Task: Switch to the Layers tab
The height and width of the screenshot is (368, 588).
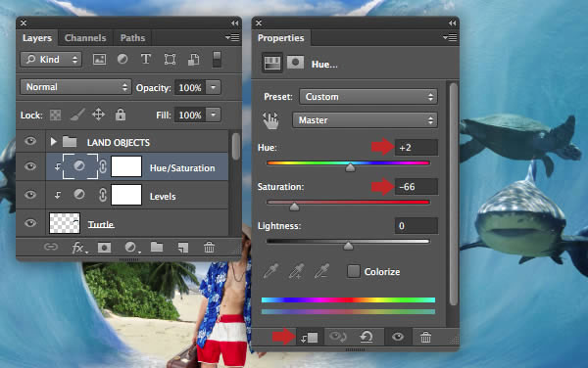Action: coord(37,38)
